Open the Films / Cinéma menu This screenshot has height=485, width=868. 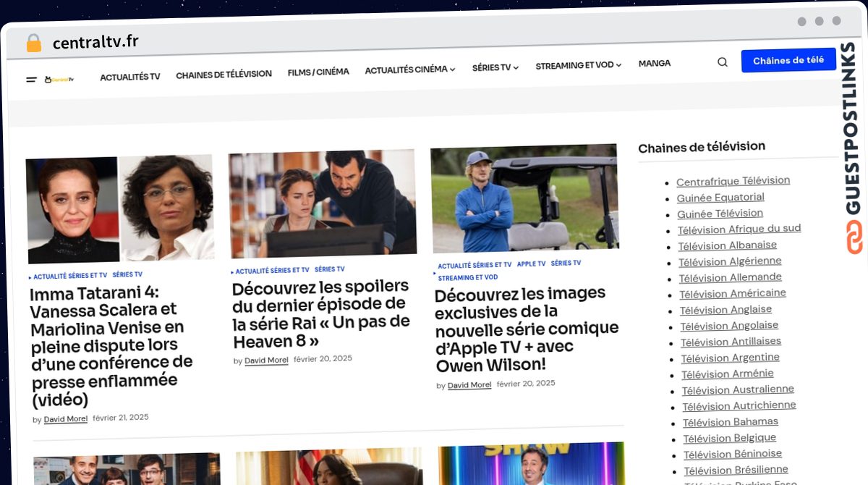click(318, 72)
